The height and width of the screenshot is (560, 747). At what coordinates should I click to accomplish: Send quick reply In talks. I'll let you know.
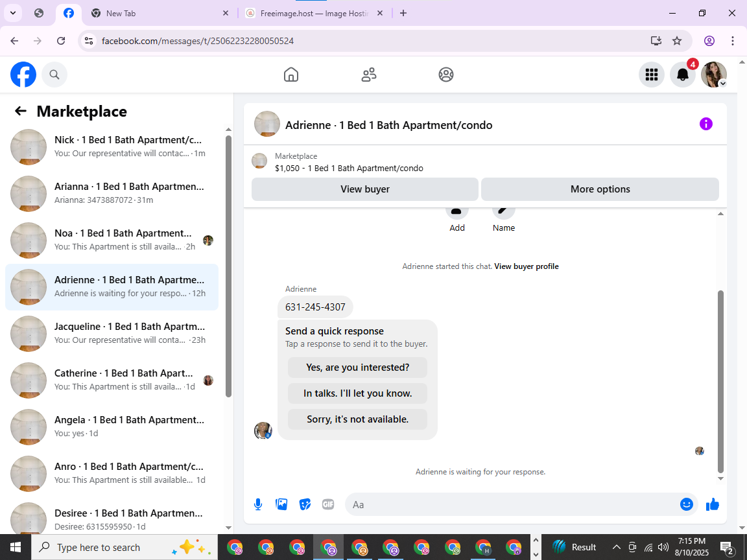click(357, 393)
